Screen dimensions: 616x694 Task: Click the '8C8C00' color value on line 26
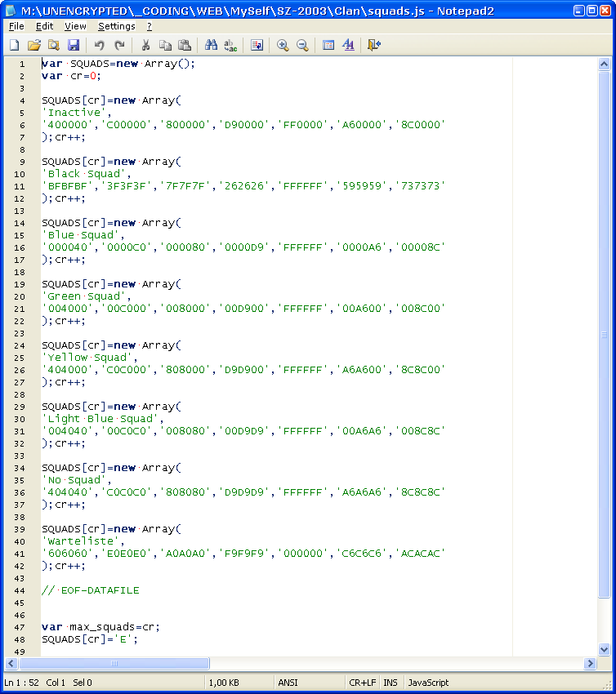coord(421,369)
